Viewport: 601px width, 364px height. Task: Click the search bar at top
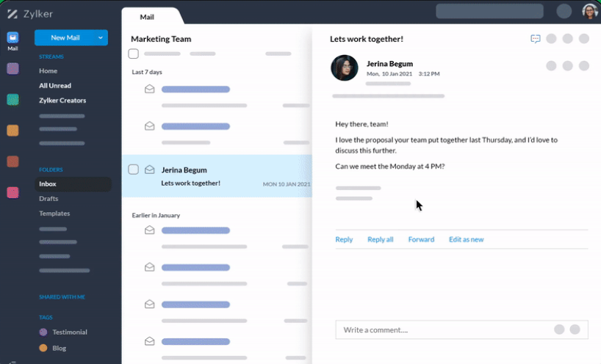[489, 11]
